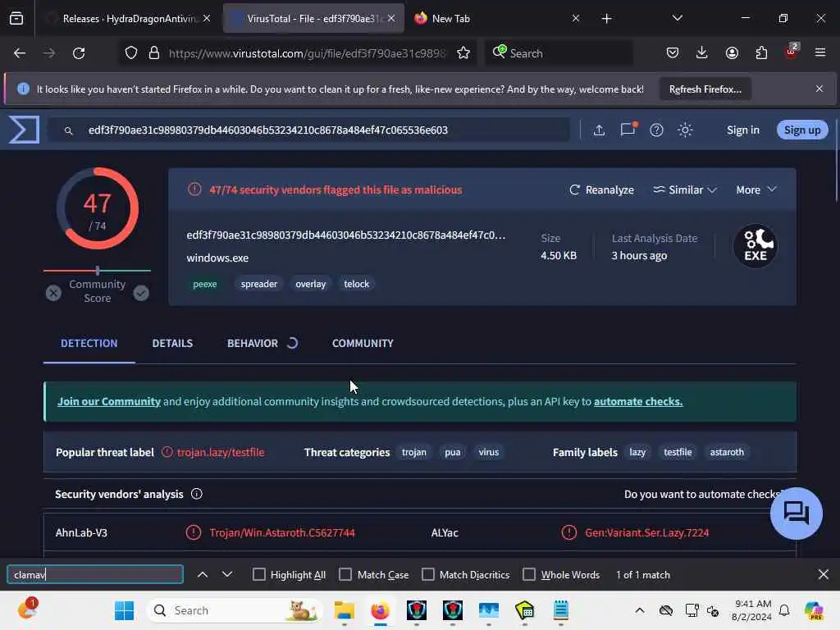
Task: Switch to the DETAILS tab
Action: pos(172,344)
